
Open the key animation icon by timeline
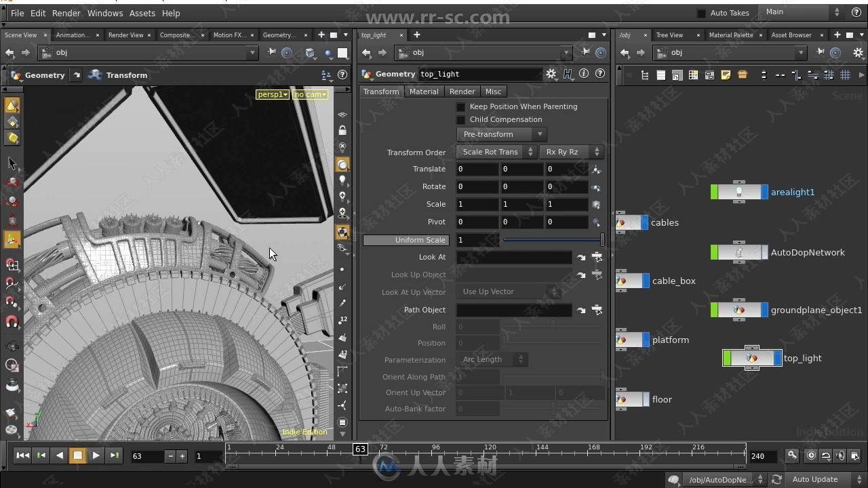[792, 455]
